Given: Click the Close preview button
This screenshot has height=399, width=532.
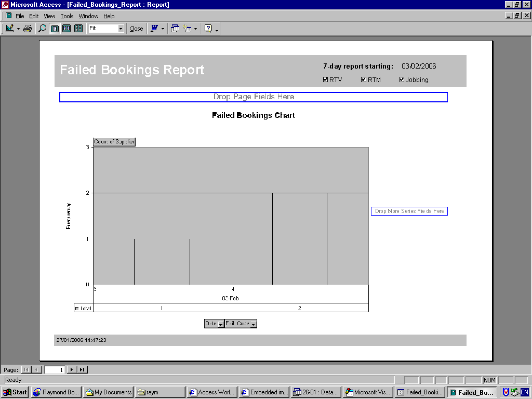Looking at the screenshot, I should pyautogui.click(x=136, y=29).
